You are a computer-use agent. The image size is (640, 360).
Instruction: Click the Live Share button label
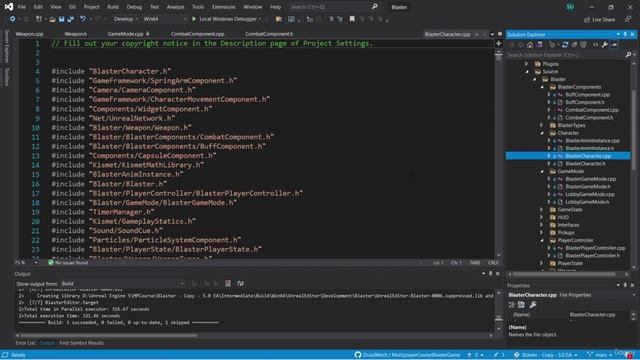[x=603, y=19]
